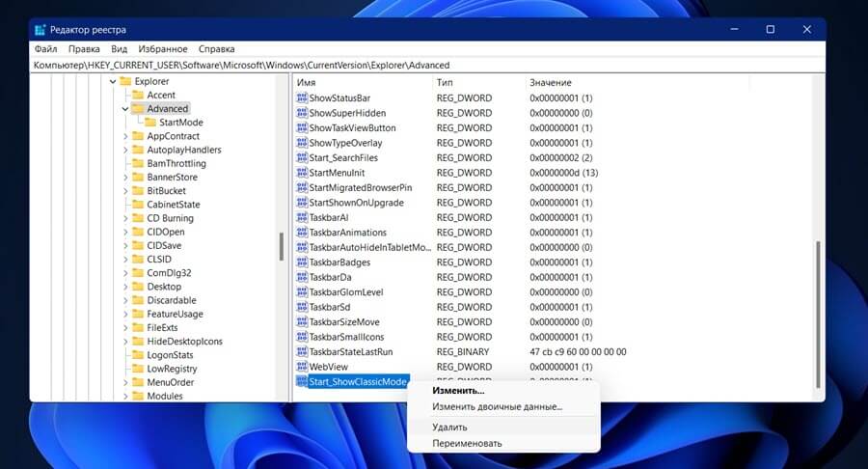The image size is (868, 469).
Task: Open the Вид menu
Action: 119,49
